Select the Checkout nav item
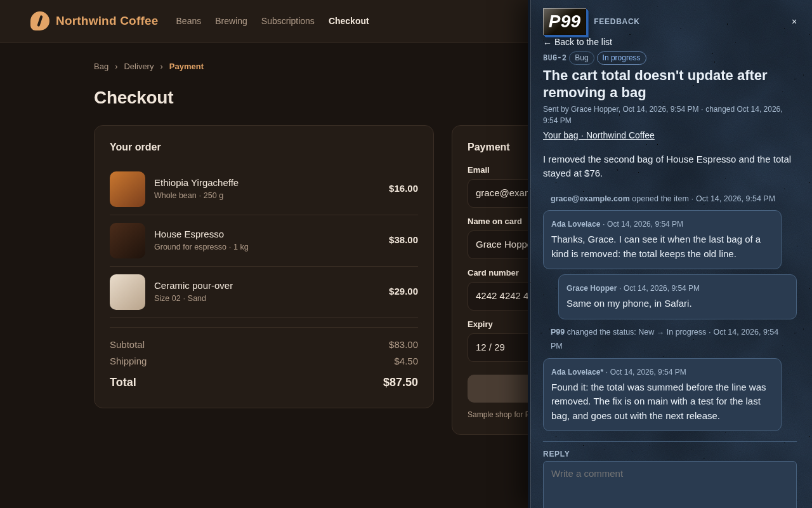The width and height of the screenshot is (812, 508). (349, 21)
